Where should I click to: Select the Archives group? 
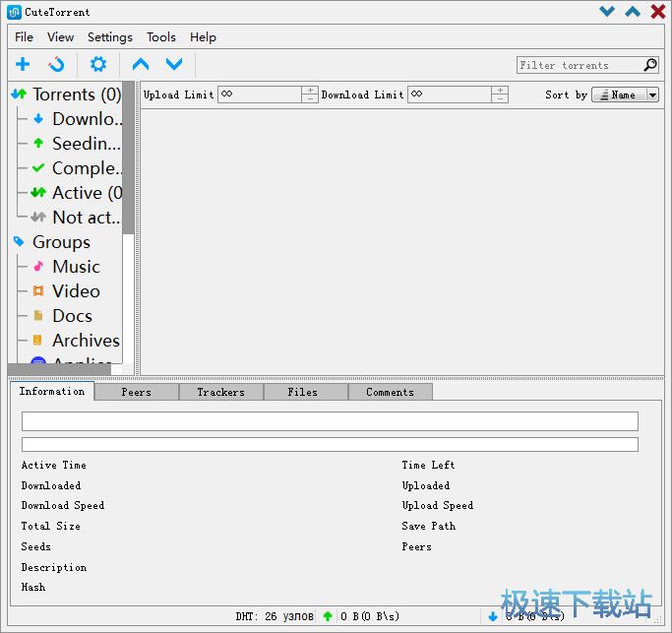click(x=85, y=341)
